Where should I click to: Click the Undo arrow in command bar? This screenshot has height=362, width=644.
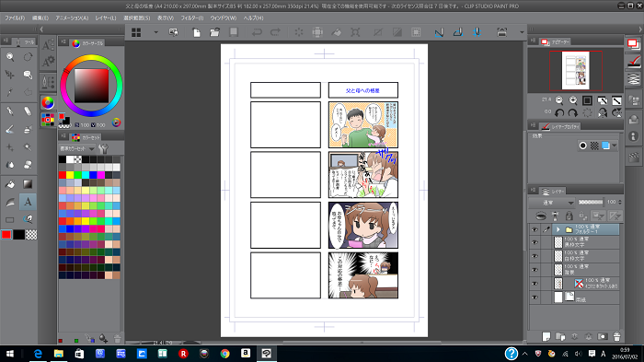click(257, 32)
